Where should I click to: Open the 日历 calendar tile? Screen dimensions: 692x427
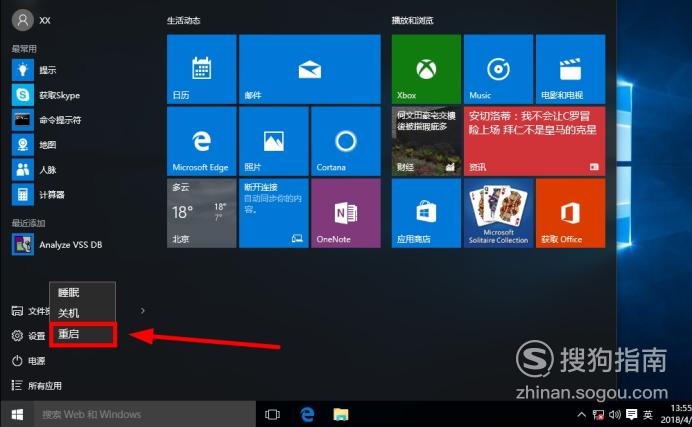(x=202, y=69)
